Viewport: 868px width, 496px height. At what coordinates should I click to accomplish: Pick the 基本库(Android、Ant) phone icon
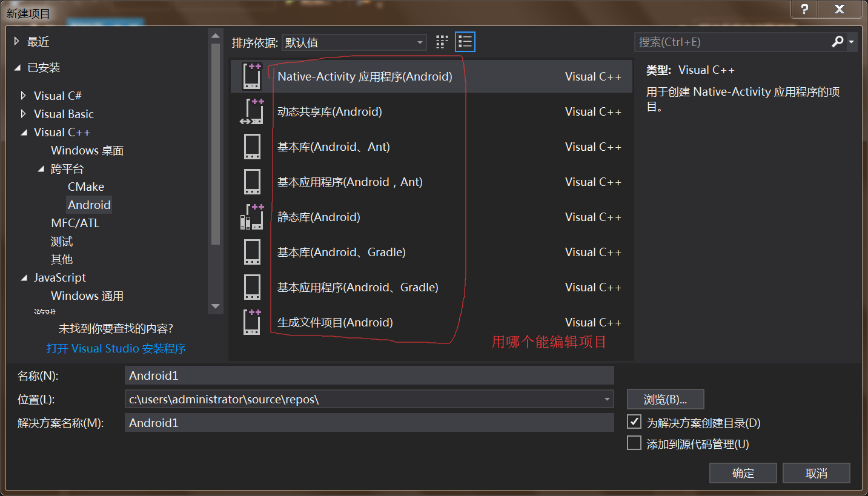point(252,147)
